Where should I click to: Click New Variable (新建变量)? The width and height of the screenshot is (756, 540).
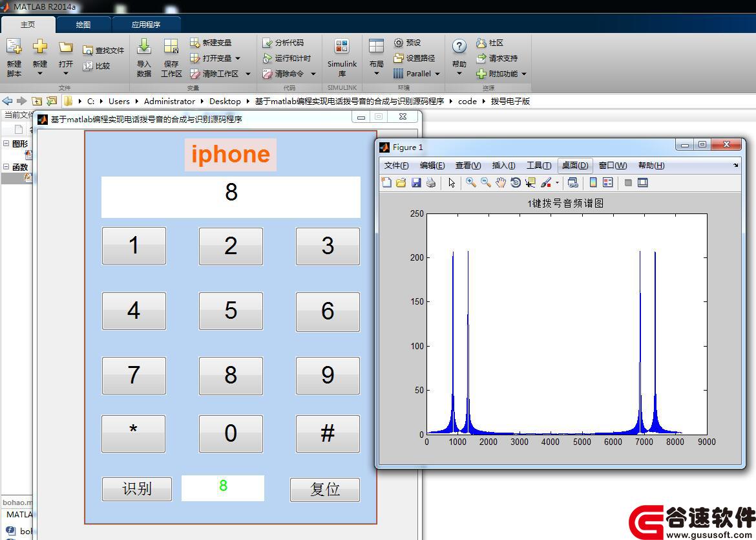pos(211,43)
